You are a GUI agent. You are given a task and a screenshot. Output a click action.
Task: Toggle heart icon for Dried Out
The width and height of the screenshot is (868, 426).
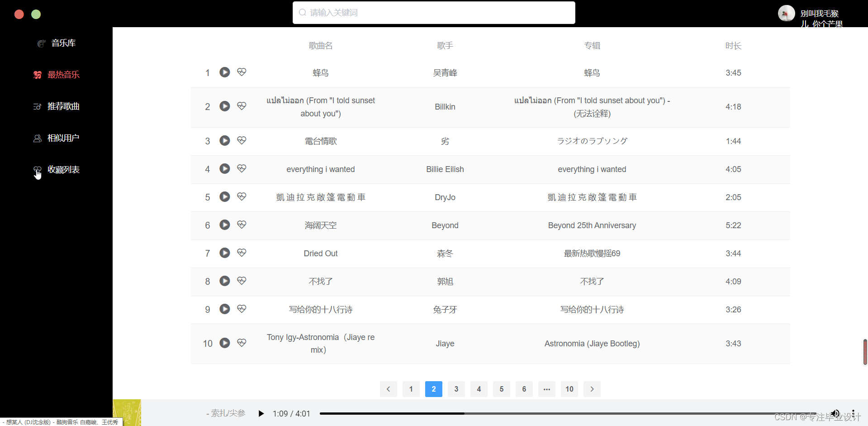[242, 253]
